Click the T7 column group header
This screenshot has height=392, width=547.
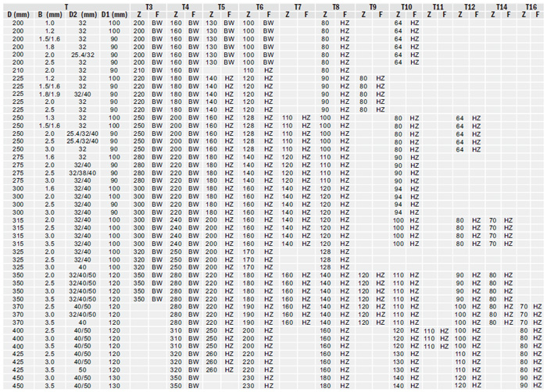click(296, 6)
